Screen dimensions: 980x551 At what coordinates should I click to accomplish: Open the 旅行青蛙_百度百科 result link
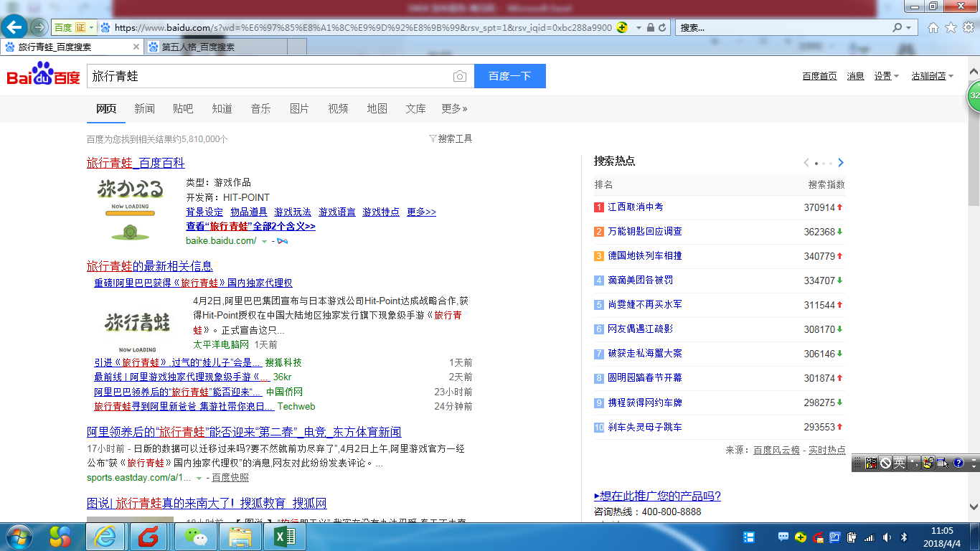point(136,163)
